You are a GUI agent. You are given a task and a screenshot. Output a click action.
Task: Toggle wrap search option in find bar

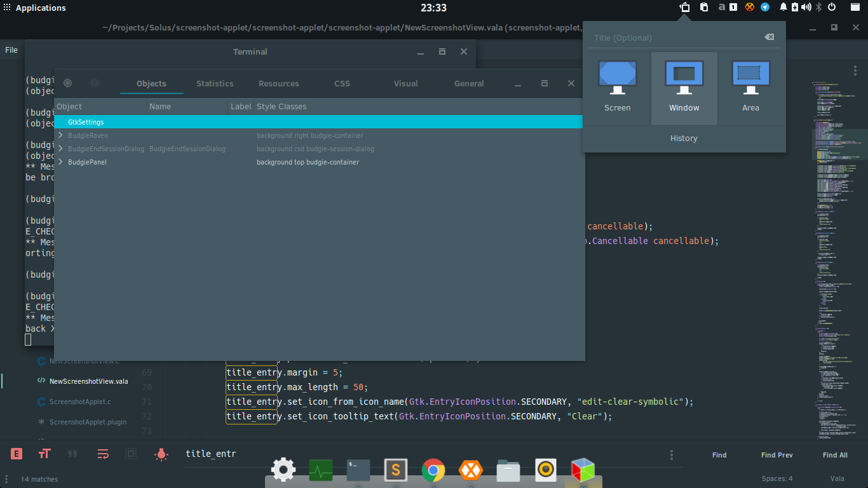point(103,454)
